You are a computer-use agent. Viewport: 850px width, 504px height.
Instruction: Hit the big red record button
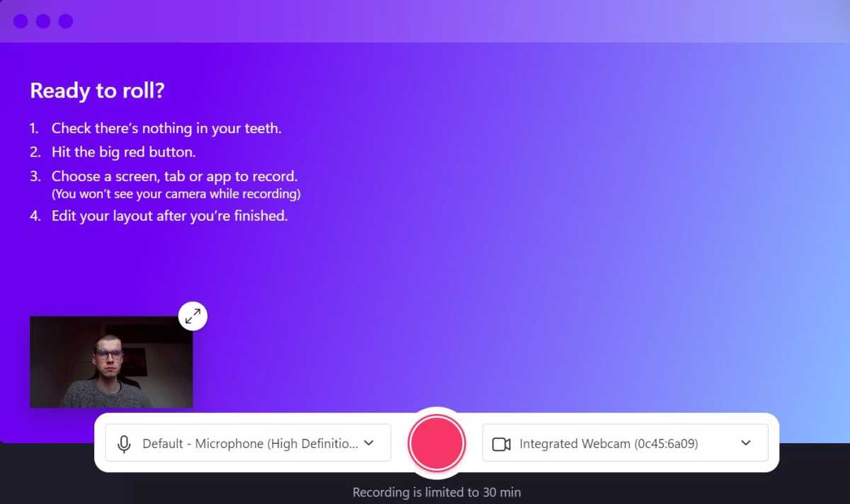tap(436, 442)
